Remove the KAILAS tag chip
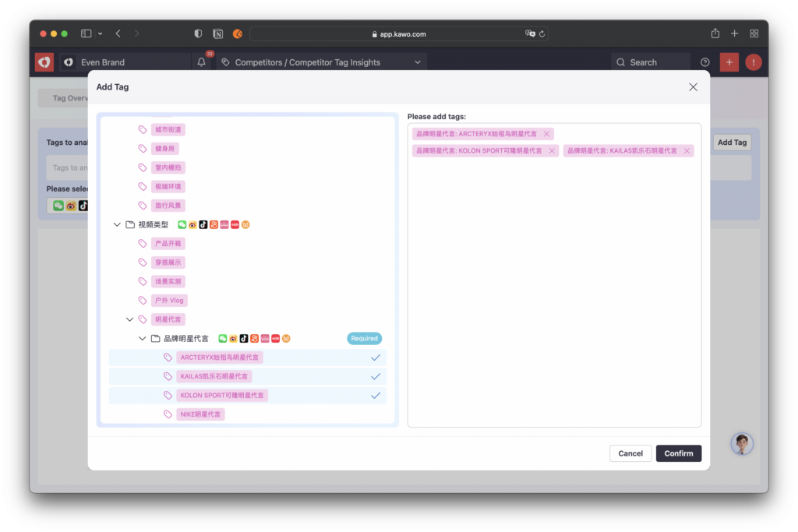 click(687, 151)
